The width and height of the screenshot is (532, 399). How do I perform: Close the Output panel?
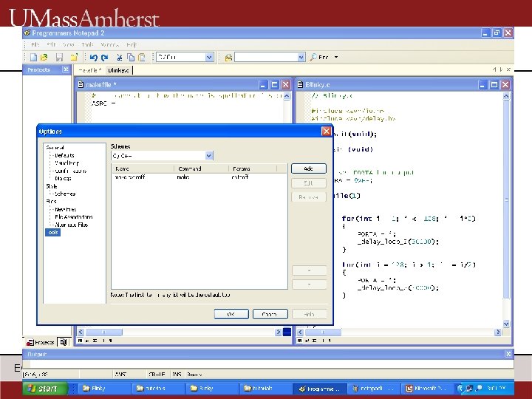pos(508,354)
